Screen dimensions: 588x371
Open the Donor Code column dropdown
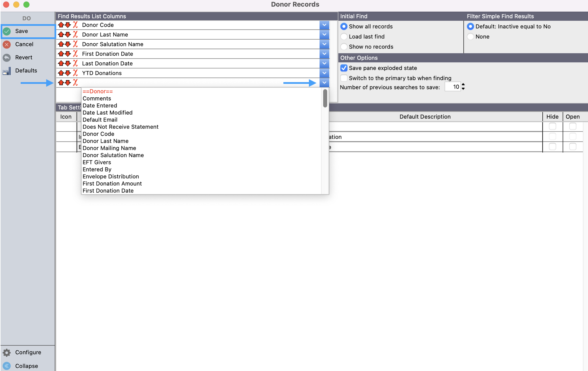pos(324,25)
